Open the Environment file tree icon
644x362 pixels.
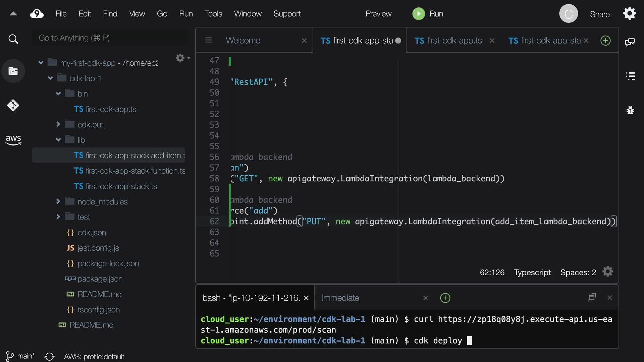(13, 71)
